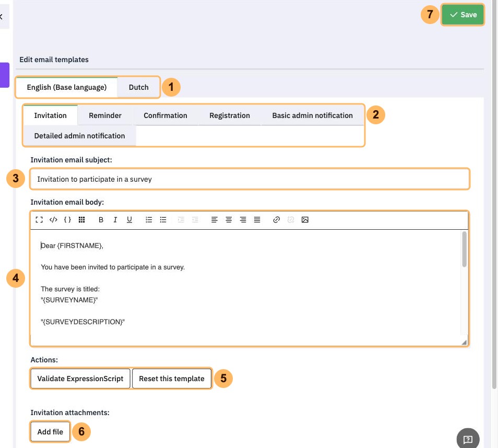The image size is (498, 448).
Task: Click the editor resize handle corner
Action: coord(464,342)
